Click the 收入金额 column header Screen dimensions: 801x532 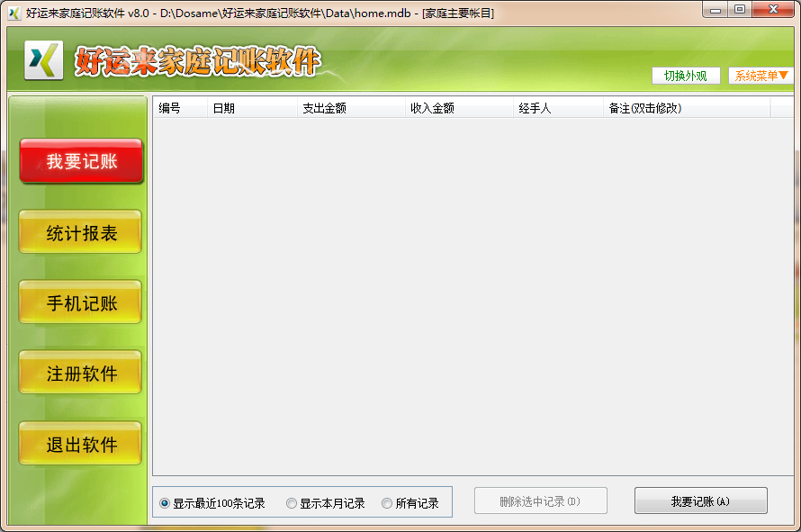tap(436, 107)
